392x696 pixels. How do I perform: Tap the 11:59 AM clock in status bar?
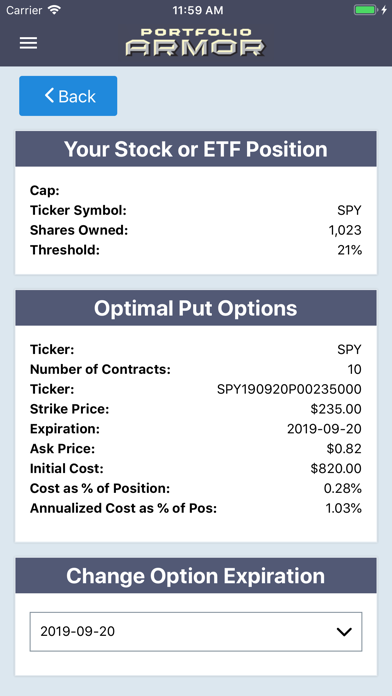coord(198,10)
